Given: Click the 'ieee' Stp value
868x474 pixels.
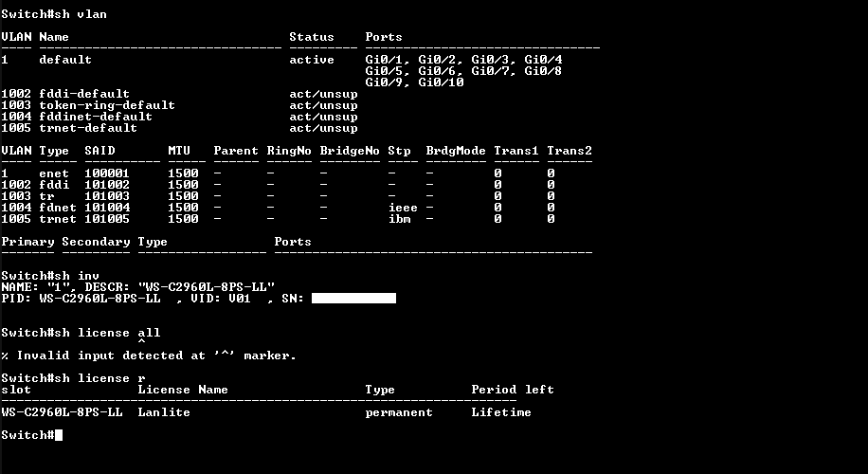Looking at the screenshot, I should tap(403, 208).
